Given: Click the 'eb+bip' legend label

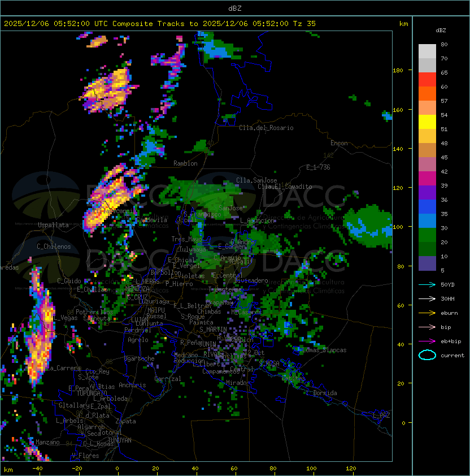Looking at the screenshot, I should pos(451,341).
